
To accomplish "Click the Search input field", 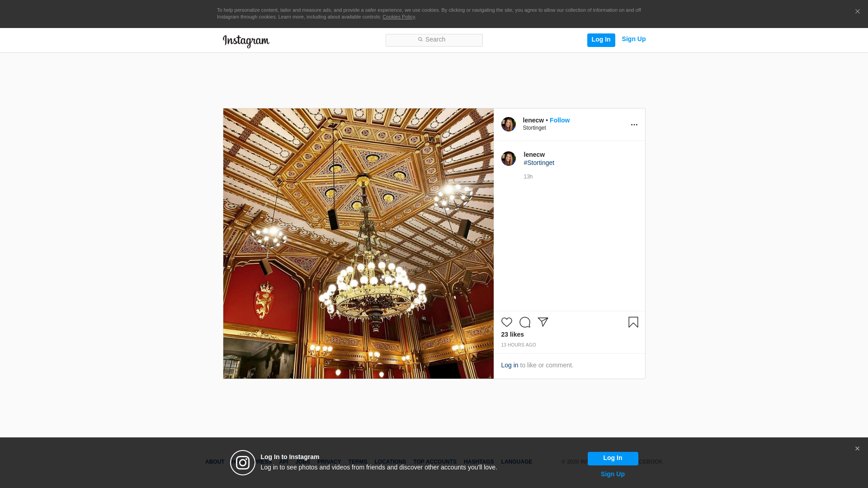I will (x=434, y=40).
